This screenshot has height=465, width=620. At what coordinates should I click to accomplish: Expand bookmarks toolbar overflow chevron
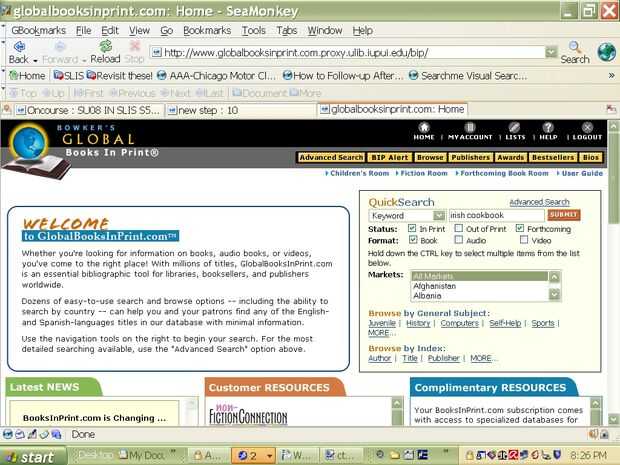pyautogui.click(x=611, y=75)
